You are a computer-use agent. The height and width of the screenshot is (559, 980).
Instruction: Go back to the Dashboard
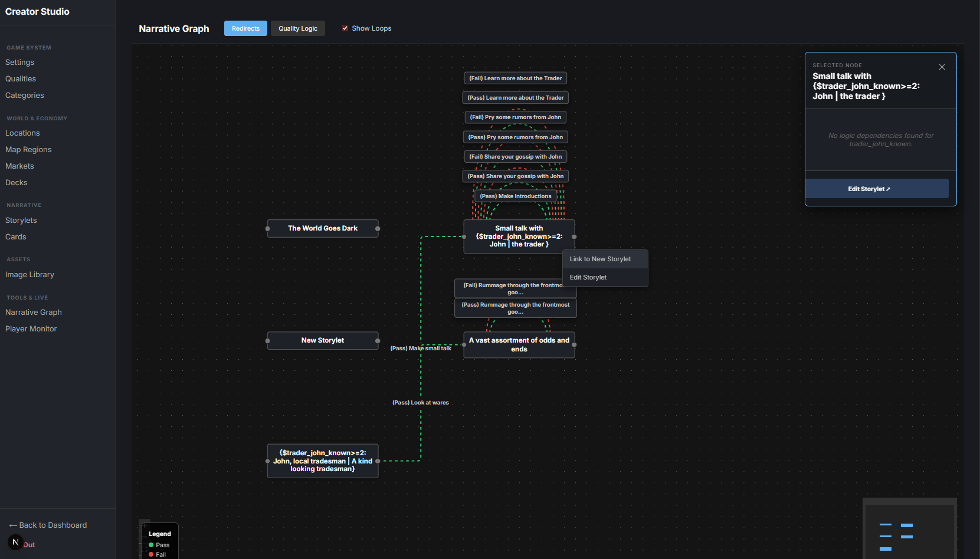[48, 525]
